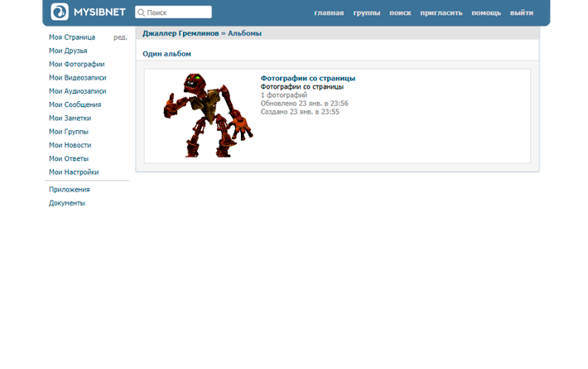Viewport: 588px width, 369px height.
Task: Open Приложения in the sidebar
Action: tap(70, 189)
